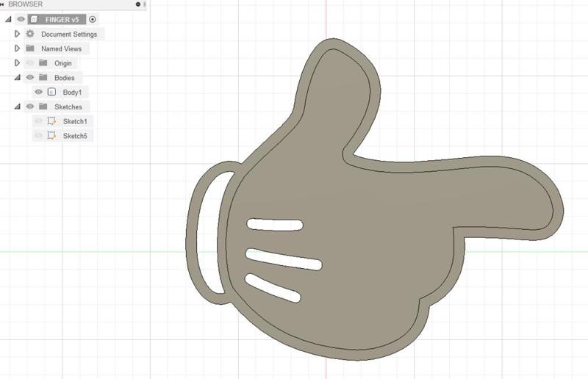Image resolution: width=588 pixels, height=379 pixels.
Task: Click the Sketch5 sketch icon
Action: coord(51,136)
